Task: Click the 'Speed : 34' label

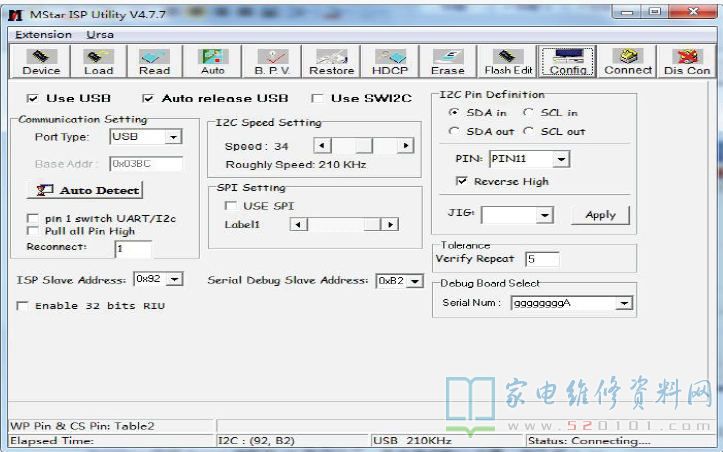Action: click(x=256, y=146)
